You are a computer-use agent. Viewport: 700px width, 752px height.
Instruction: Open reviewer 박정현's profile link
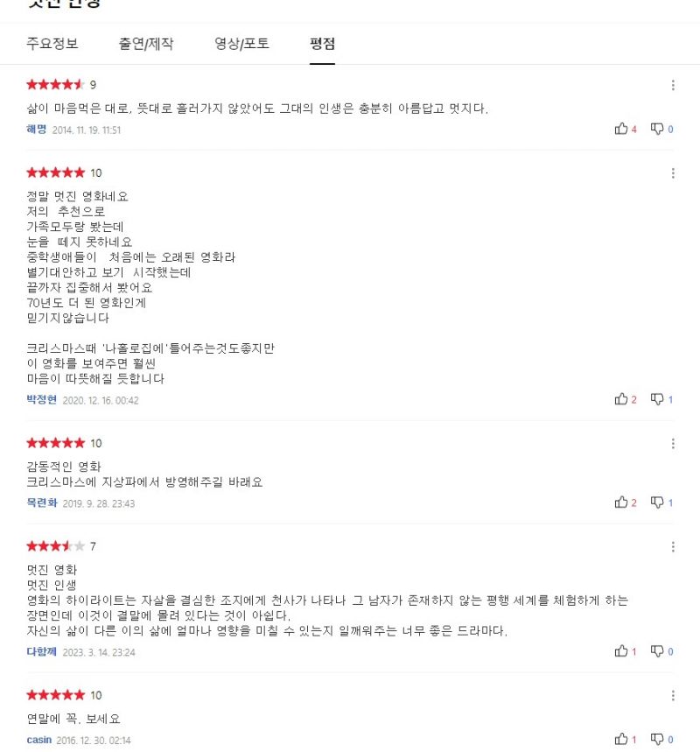click(42, 399)
